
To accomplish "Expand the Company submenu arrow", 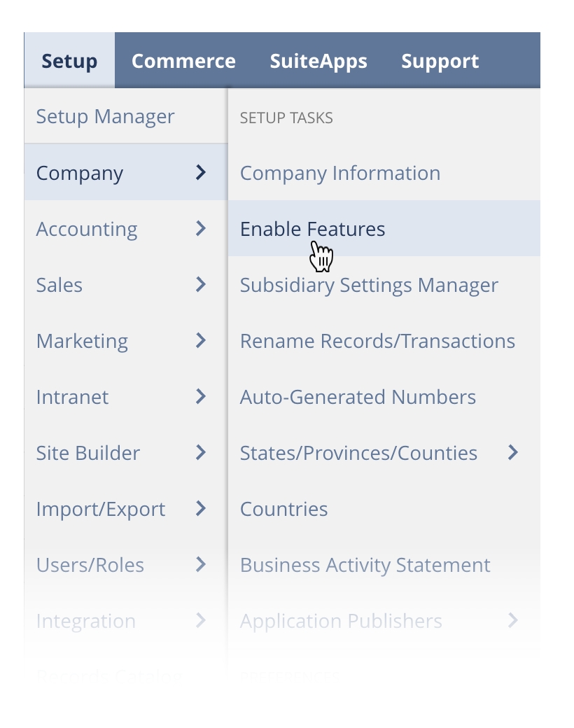I will (201, 172).
